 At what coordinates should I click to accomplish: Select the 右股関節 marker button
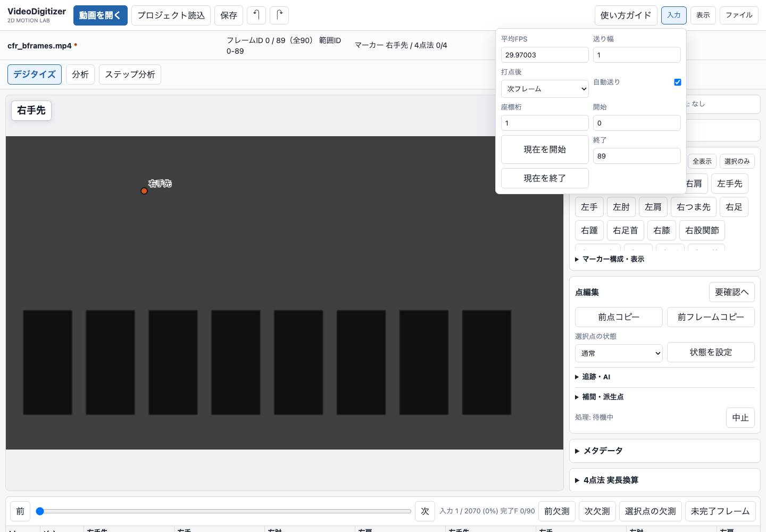coord(702,230)
